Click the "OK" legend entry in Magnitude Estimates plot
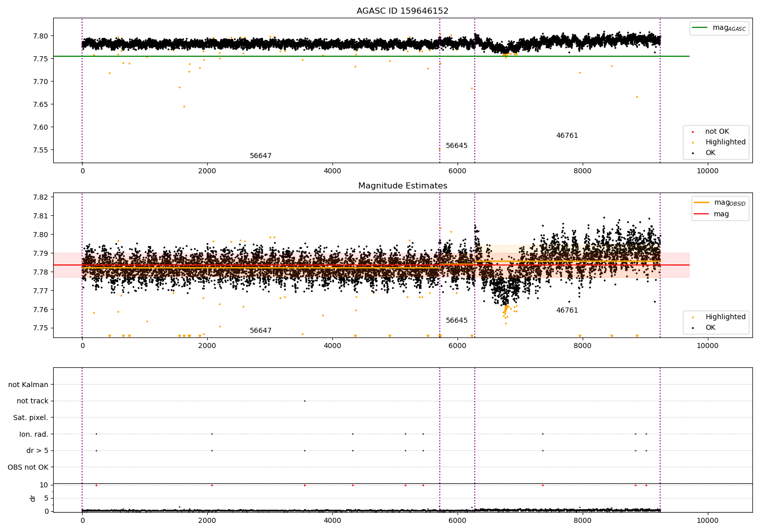This screenshot has height=532, width=760. point(704,327)
